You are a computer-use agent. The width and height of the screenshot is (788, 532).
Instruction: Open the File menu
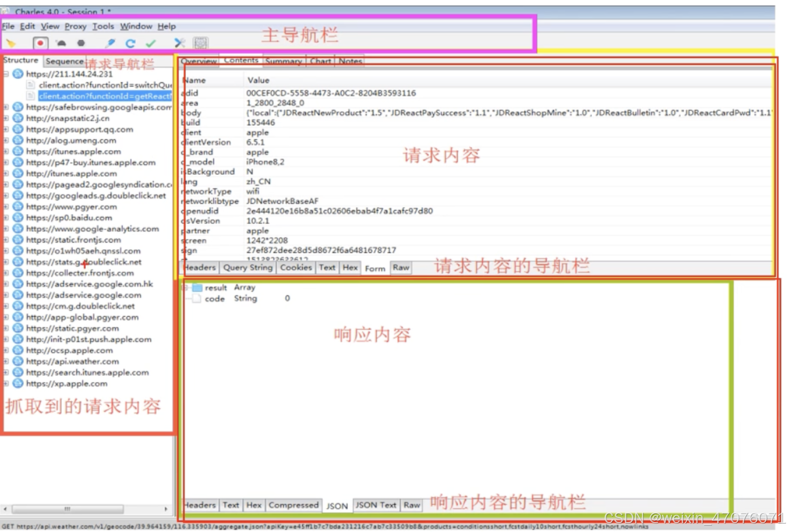click(8, 26)
